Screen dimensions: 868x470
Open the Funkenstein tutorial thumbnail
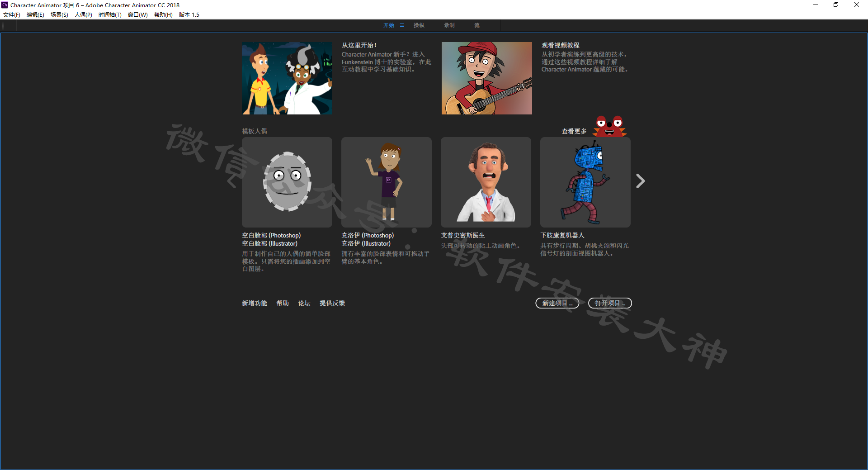coord(287,78)
